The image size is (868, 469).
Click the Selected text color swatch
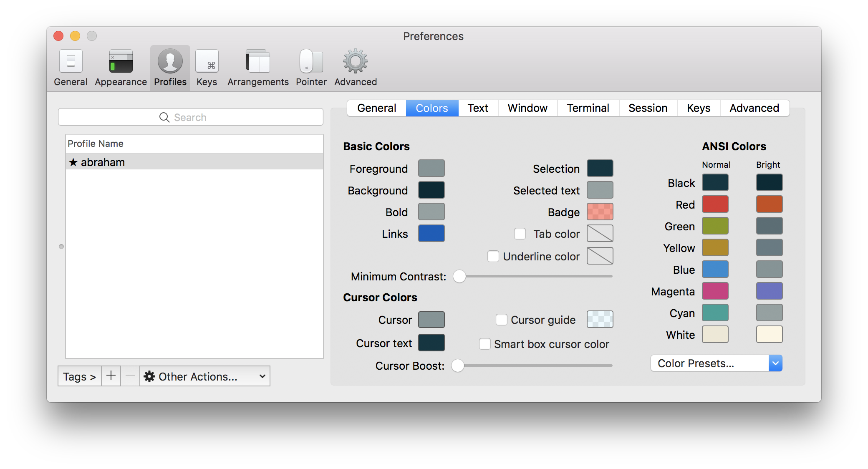point(600,190)
